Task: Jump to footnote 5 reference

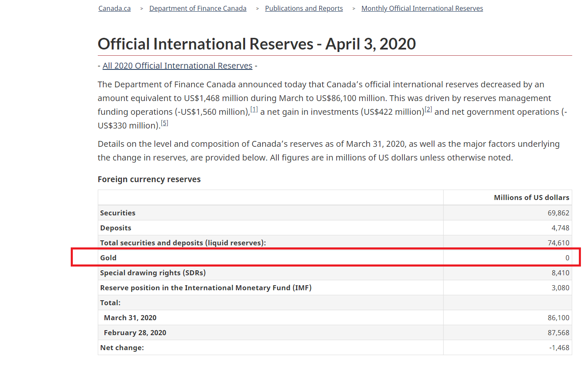Action: [x=164, y=123]
